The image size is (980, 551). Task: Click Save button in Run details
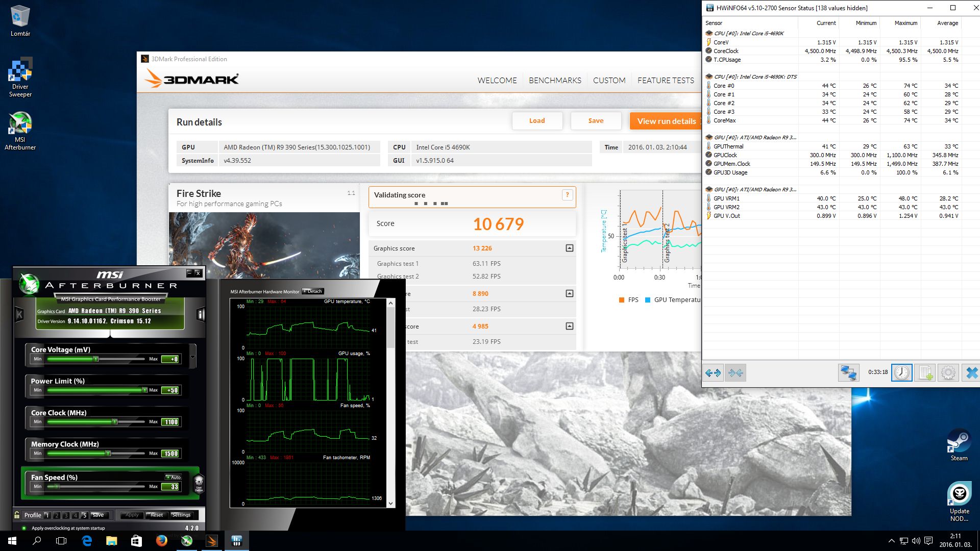(x=596, y=121)
